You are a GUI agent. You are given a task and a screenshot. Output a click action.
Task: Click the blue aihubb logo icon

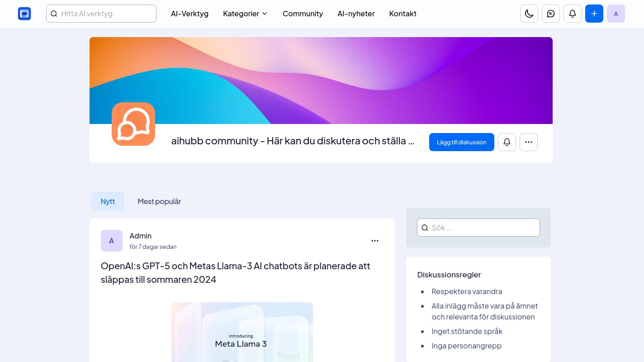24,14
